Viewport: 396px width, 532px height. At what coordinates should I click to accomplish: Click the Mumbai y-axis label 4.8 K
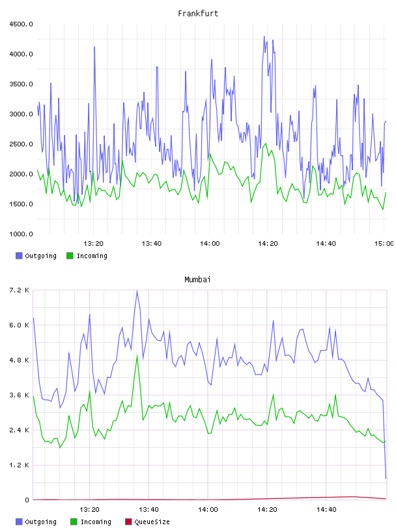19,361
